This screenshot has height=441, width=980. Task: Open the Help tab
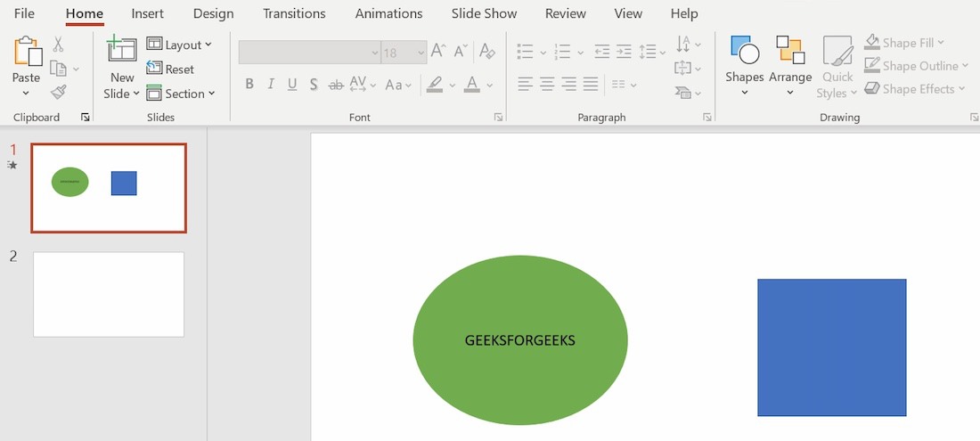click(683, 13)
